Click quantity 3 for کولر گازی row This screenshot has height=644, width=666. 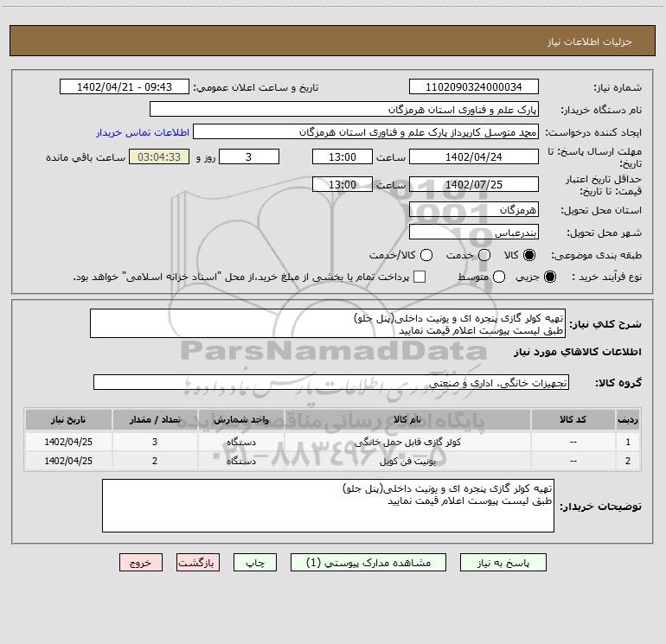click(155, 442)
